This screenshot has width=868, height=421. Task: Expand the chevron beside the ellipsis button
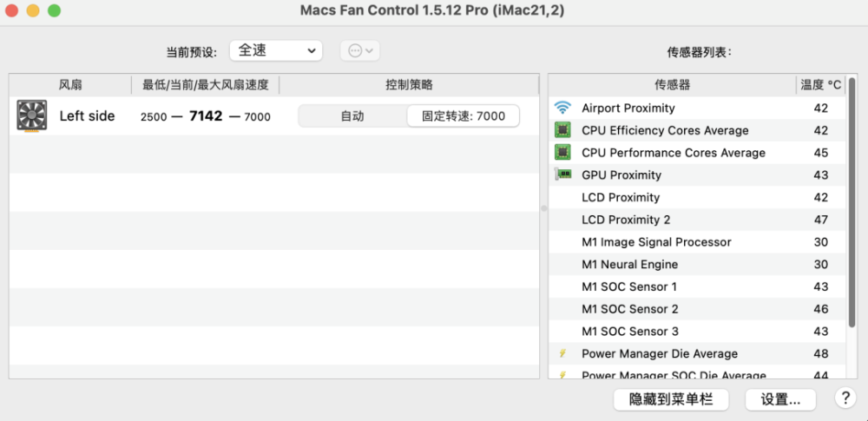pyautogui.click(x=371, y=50)
